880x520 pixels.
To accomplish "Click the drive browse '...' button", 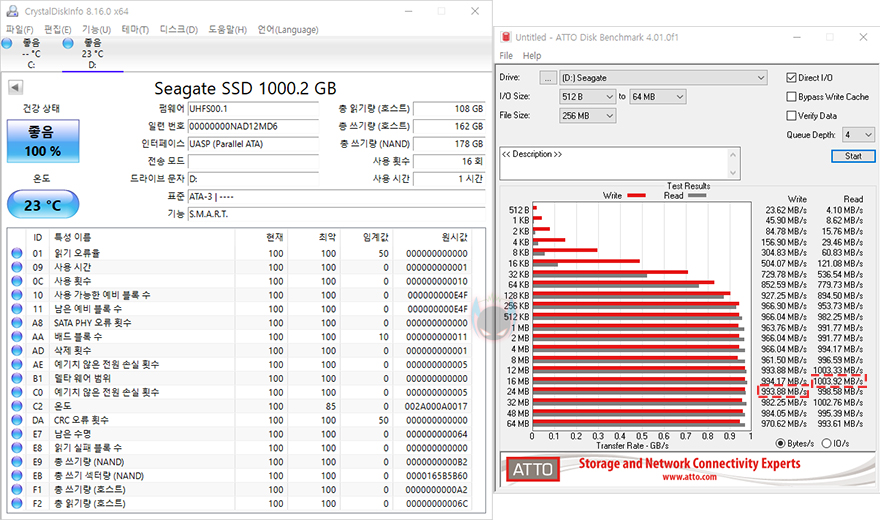I will (x=548, y=77).
